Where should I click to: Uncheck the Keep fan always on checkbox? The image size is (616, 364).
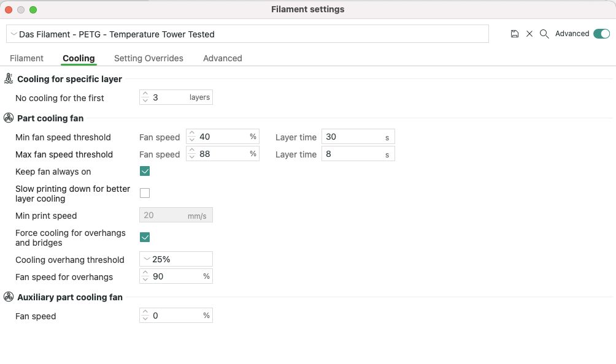point(145,171)
